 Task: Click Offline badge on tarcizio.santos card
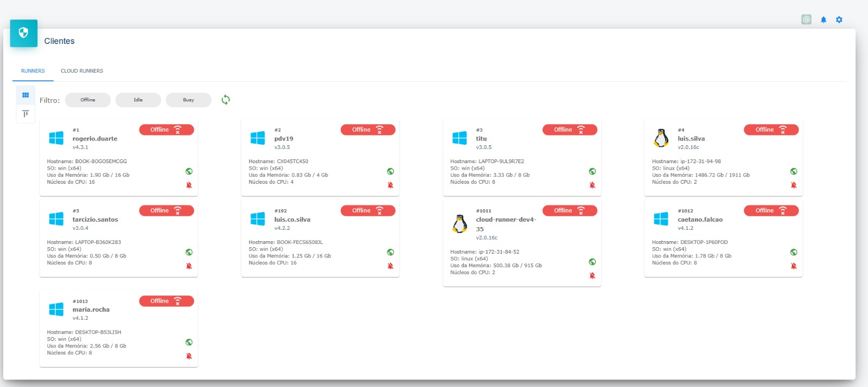coord(167,210)
